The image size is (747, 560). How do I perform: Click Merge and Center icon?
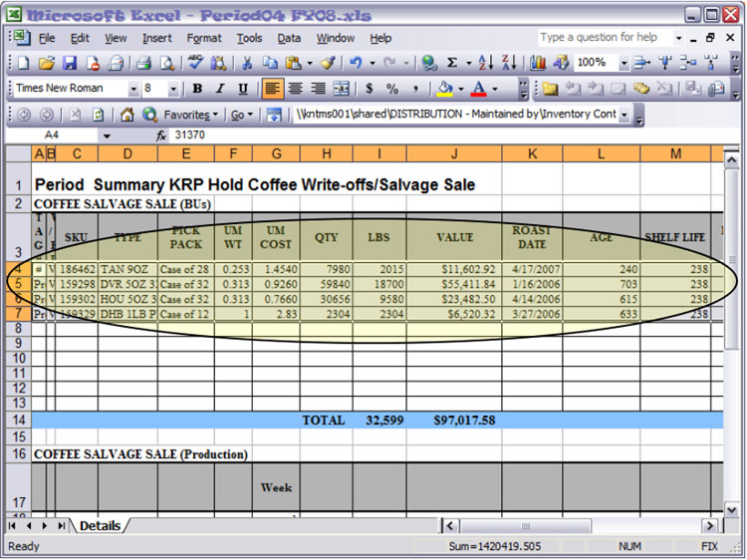tap(341, 89)
